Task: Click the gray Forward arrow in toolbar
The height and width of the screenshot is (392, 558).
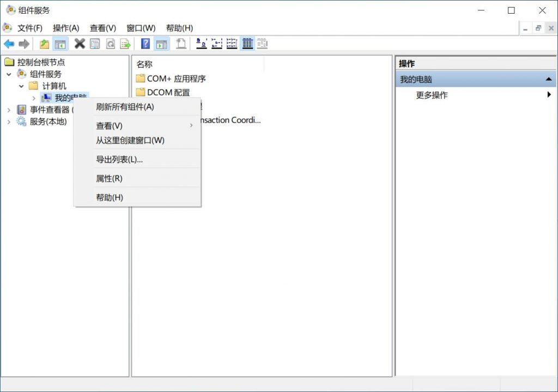Action: pos(24,44)
